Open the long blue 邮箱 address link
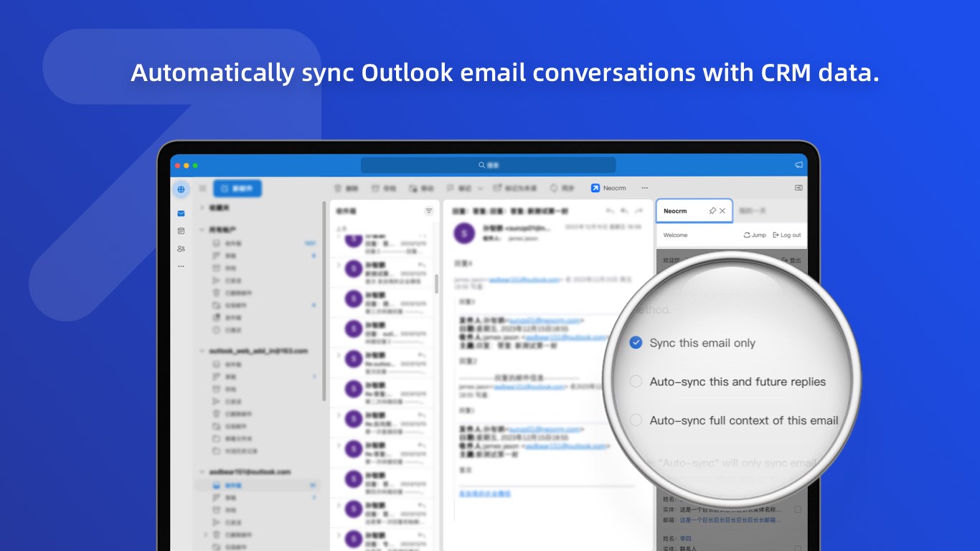 (x=730, y=520)
